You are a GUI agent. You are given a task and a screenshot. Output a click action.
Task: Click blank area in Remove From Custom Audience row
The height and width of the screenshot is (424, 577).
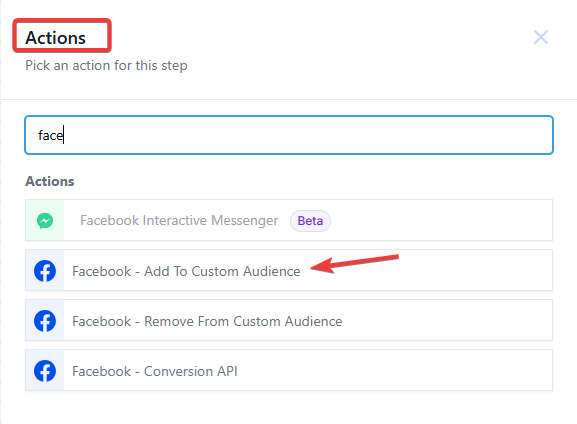(x=447, y=321)
